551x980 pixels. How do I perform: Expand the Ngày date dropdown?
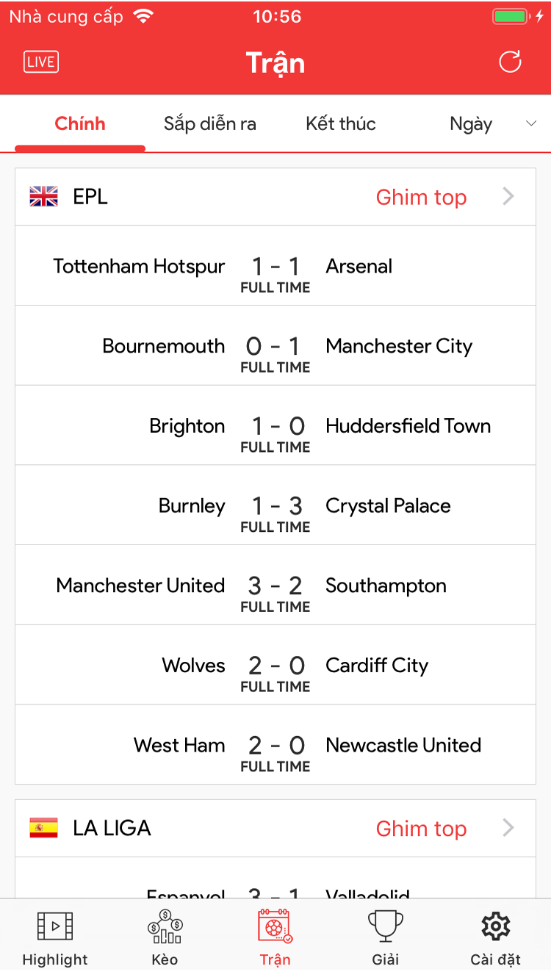531,123
